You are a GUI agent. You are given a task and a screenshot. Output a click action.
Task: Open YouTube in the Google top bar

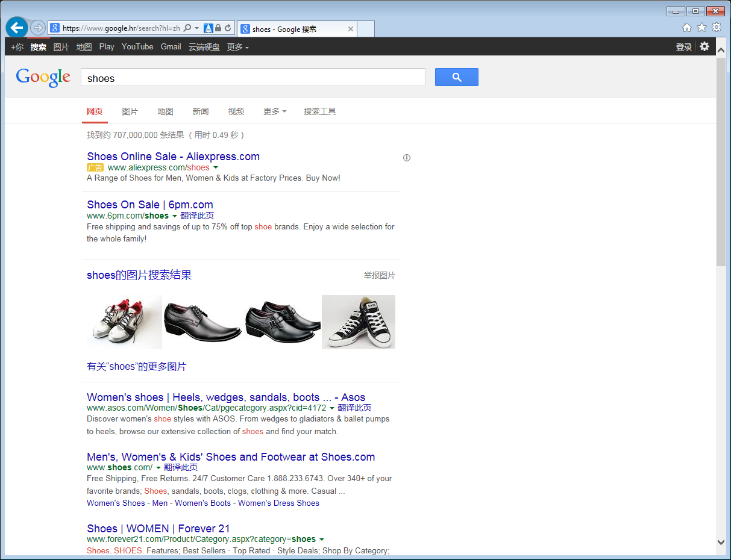(137, 47)
